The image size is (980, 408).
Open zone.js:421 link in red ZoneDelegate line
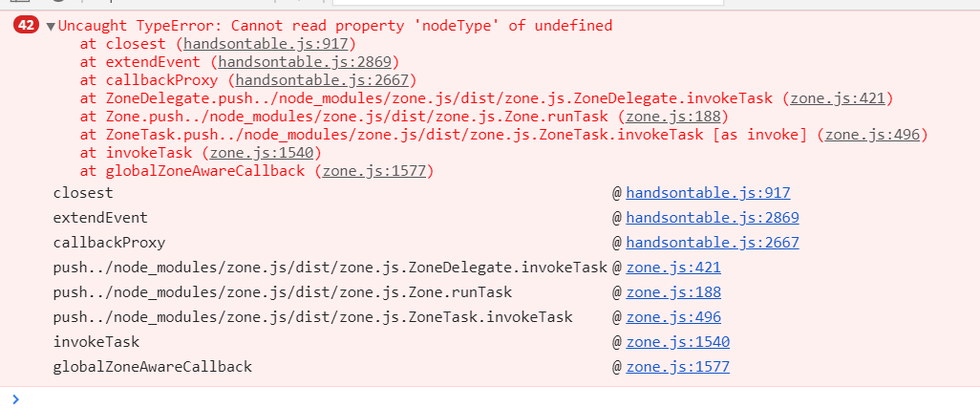point(838,98)
